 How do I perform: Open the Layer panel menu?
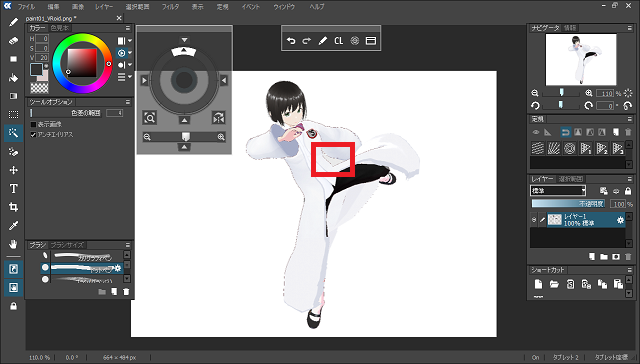click(x=629, y=179)
